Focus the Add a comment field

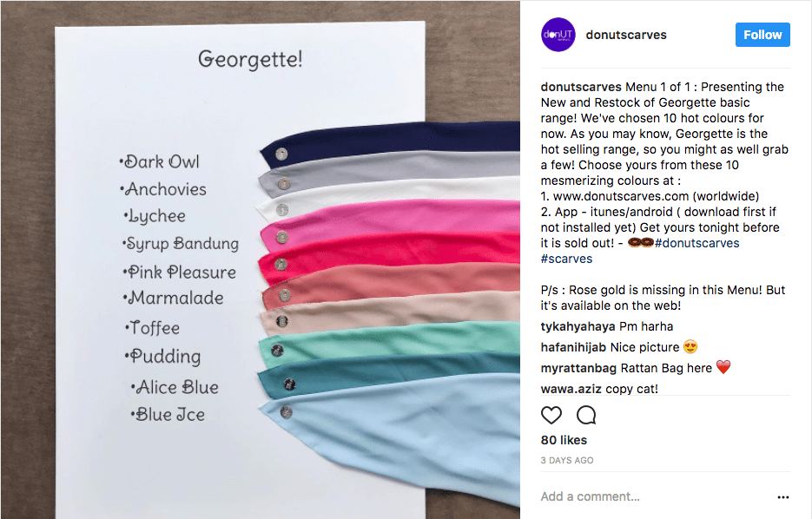(x=655, y=496)
